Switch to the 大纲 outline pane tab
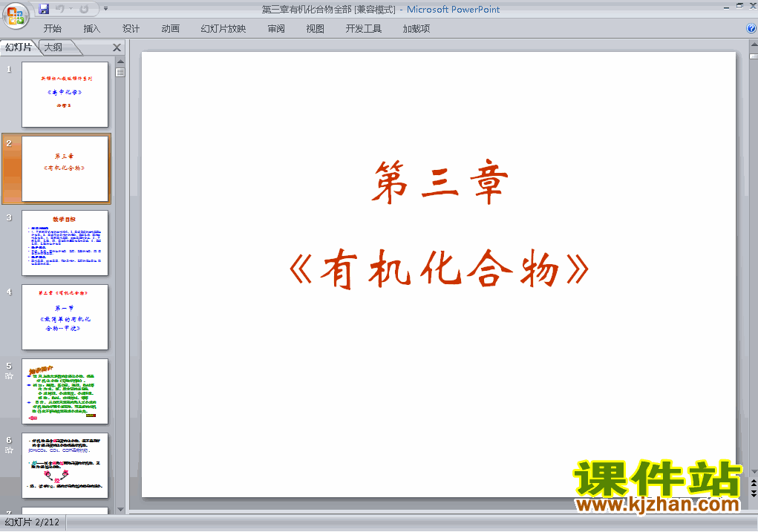758x532 pixels. coord(53,47)
